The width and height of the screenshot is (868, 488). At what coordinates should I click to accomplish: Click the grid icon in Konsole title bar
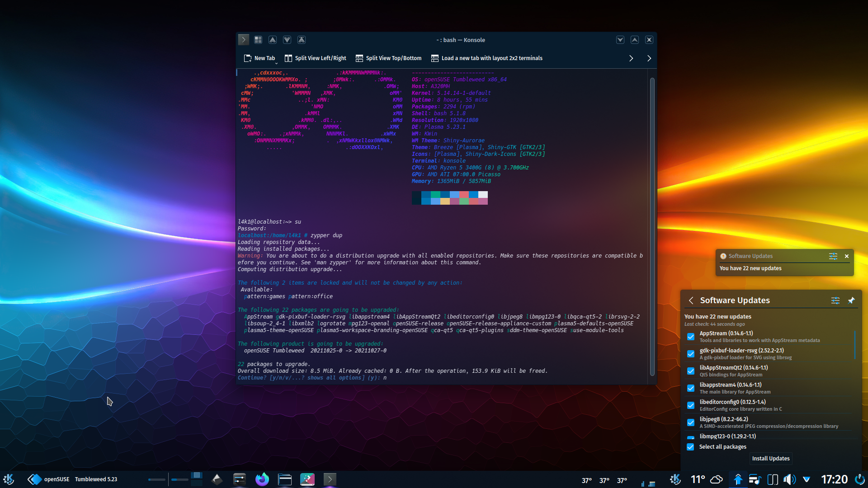258,40
